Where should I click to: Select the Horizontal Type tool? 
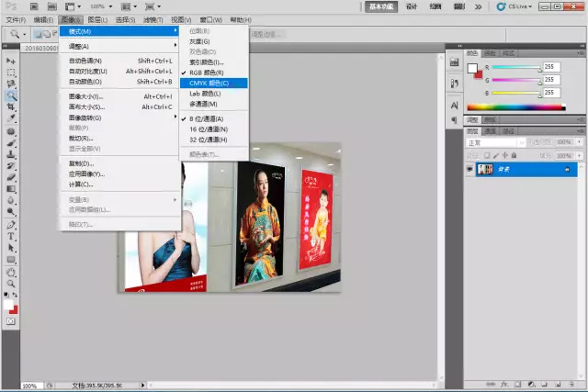tap(11, 236)
